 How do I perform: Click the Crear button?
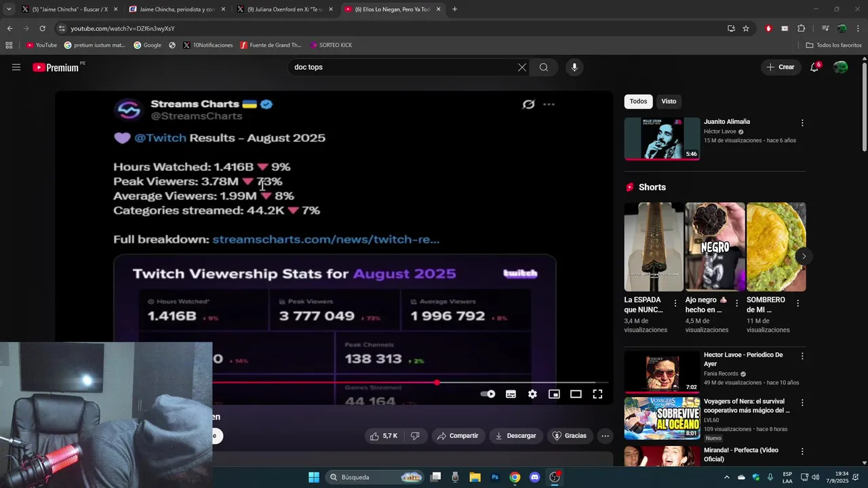pos(780,67)
